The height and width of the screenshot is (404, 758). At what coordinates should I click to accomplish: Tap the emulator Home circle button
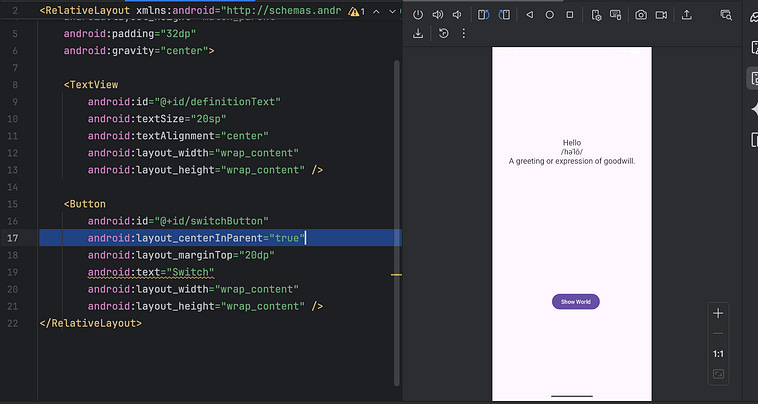550,15
